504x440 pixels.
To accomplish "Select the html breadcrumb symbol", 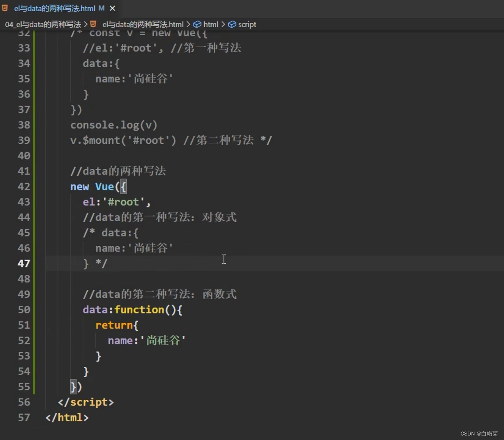I will coord(211,24).
